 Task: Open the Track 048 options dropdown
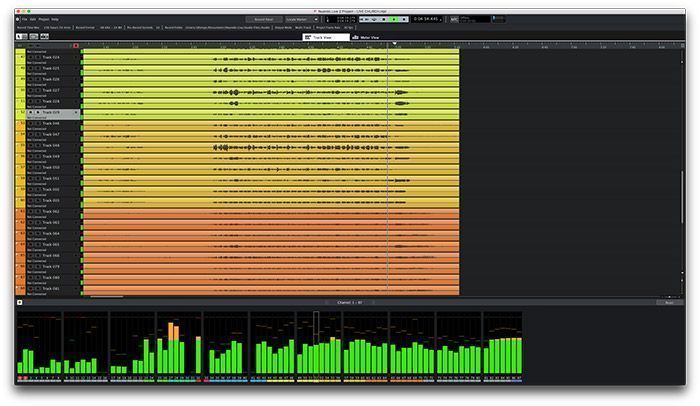pos(76,145)
